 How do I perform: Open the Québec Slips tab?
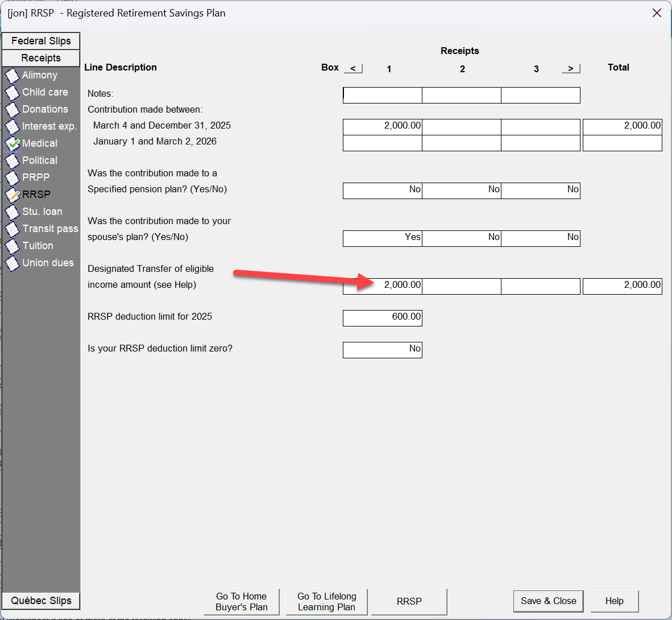(41, 601)
